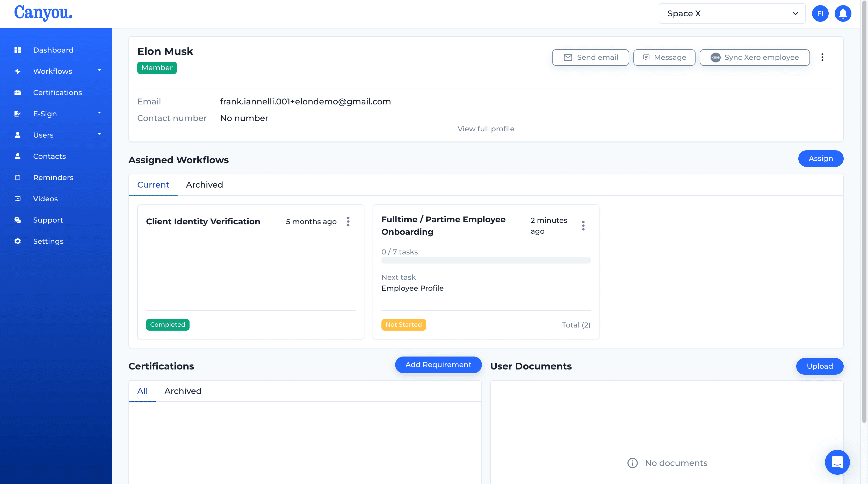
Task: Open the notifications bell
Action: pyautogui.click(x=843, y=13)
